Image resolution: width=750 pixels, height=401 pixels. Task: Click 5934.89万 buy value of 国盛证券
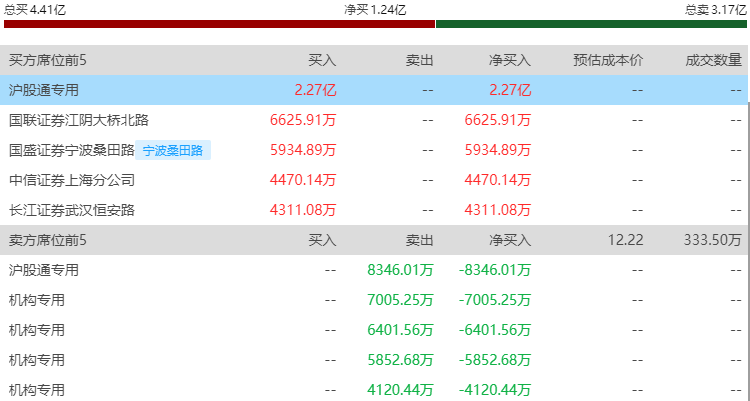(x=303, y=150)
